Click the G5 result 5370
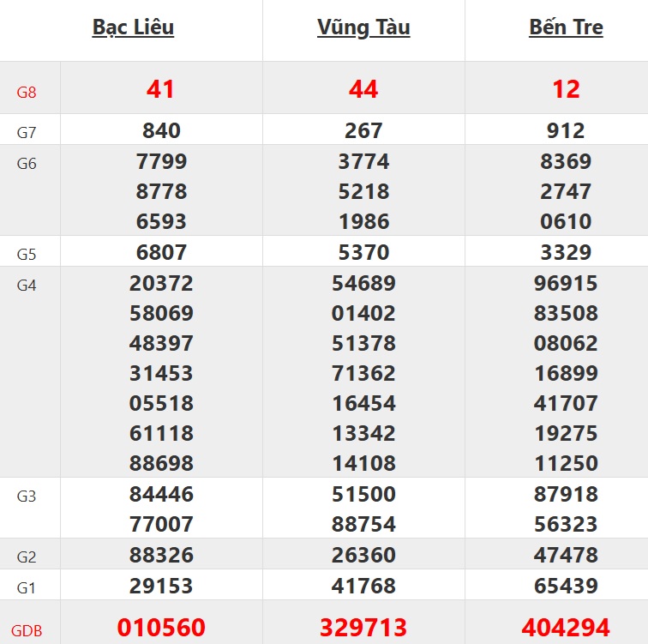Screen dimensions: 648x644 pos(363,253)
